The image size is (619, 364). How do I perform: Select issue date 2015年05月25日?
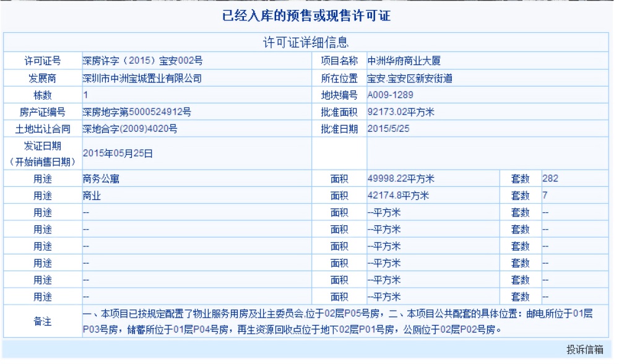pyautogui.click(x=118, y=153)
